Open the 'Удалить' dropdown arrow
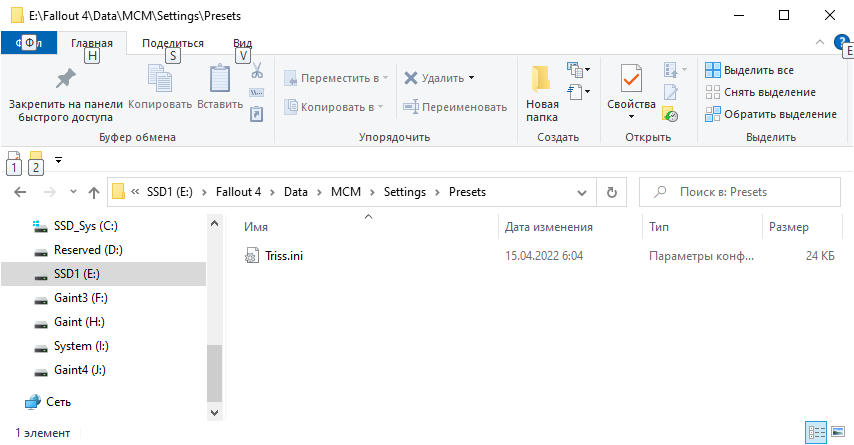Image resolution: width=854 pixels, height=445 pixels. click(x=471, y=78)
